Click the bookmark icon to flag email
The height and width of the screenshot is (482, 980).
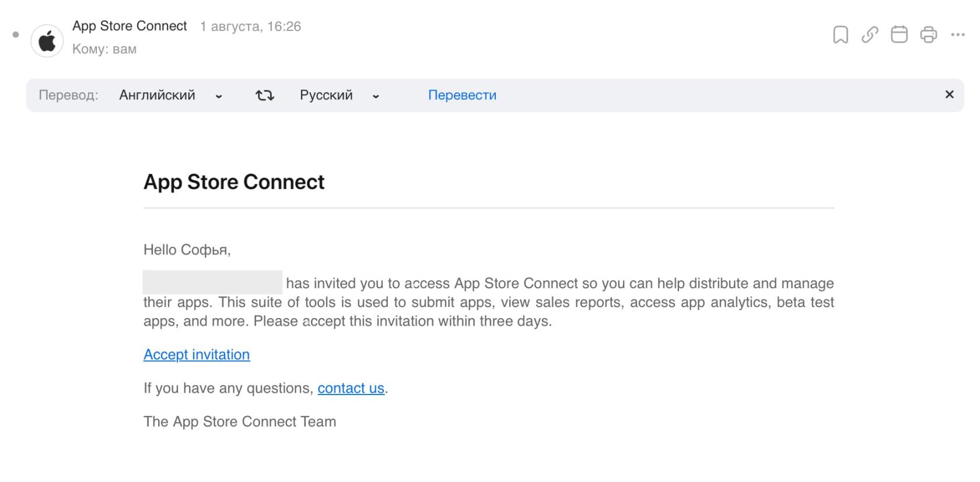point(840,35)
